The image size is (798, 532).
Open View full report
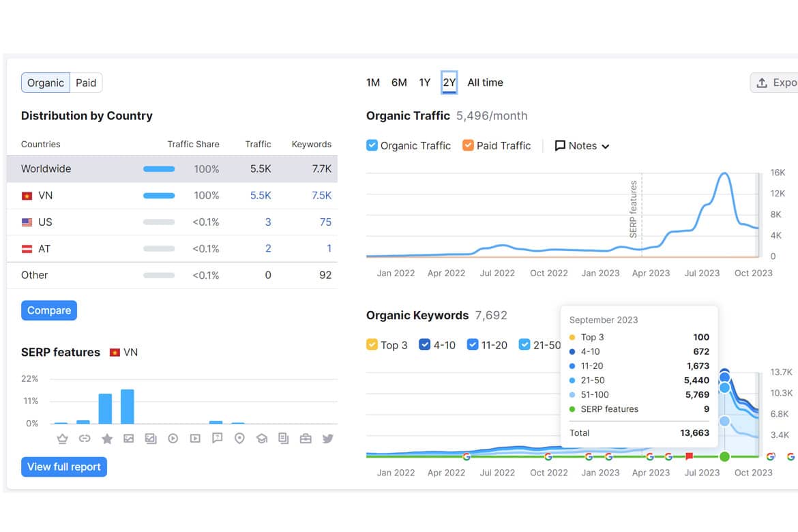(x=64, y=467)
